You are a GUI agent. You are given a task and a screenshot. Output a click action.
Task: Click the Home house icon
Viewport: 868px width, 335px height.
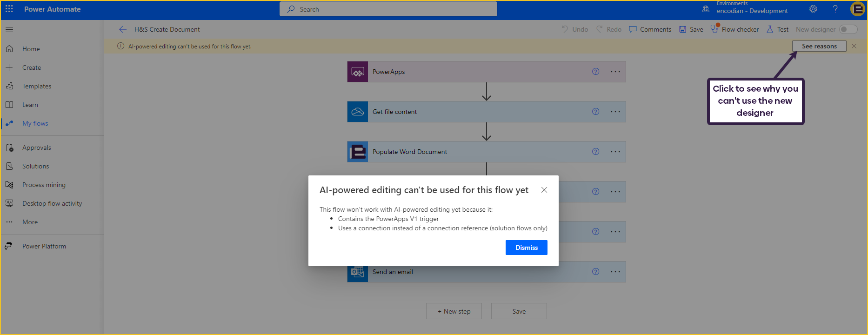(9, 49)
